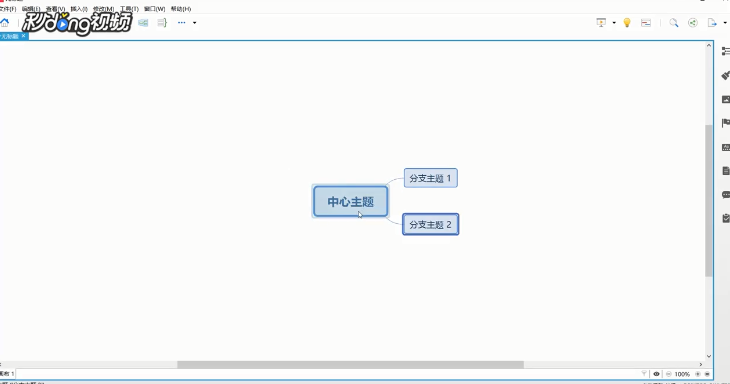Click the green share icon
730x384 pixels.
(x=693, y=23)
